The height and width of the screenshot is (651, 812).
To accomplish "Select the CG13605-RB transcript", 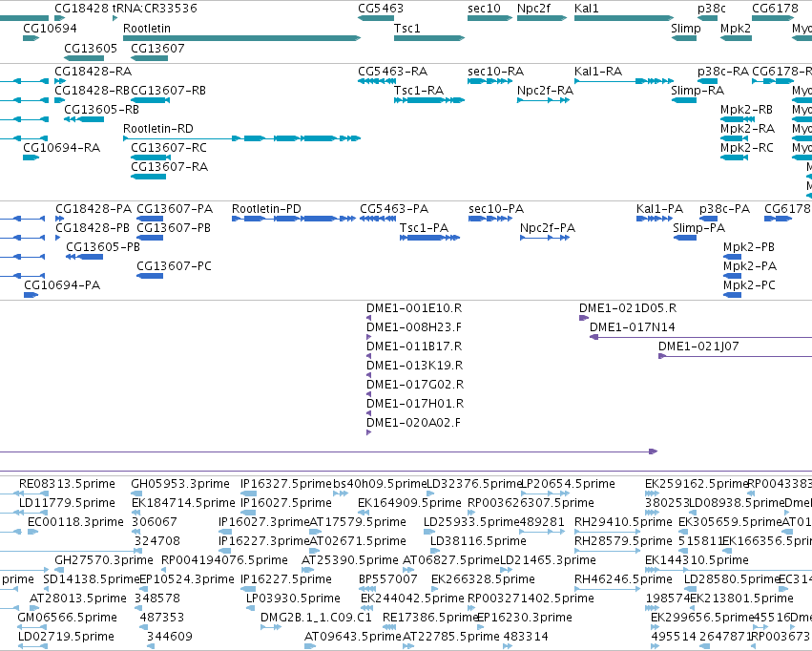I will [x=84, y=119].
